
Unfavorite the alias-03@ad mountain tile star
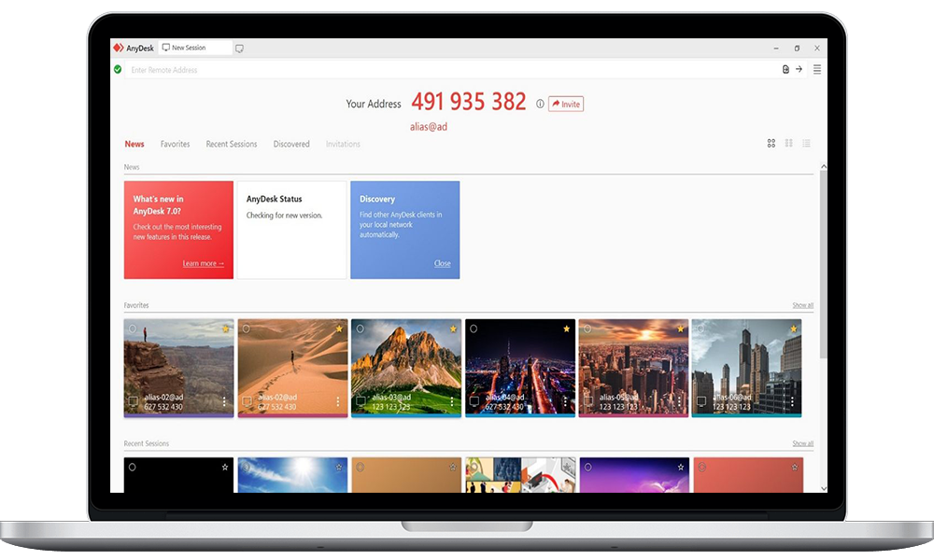coord(453,329)
